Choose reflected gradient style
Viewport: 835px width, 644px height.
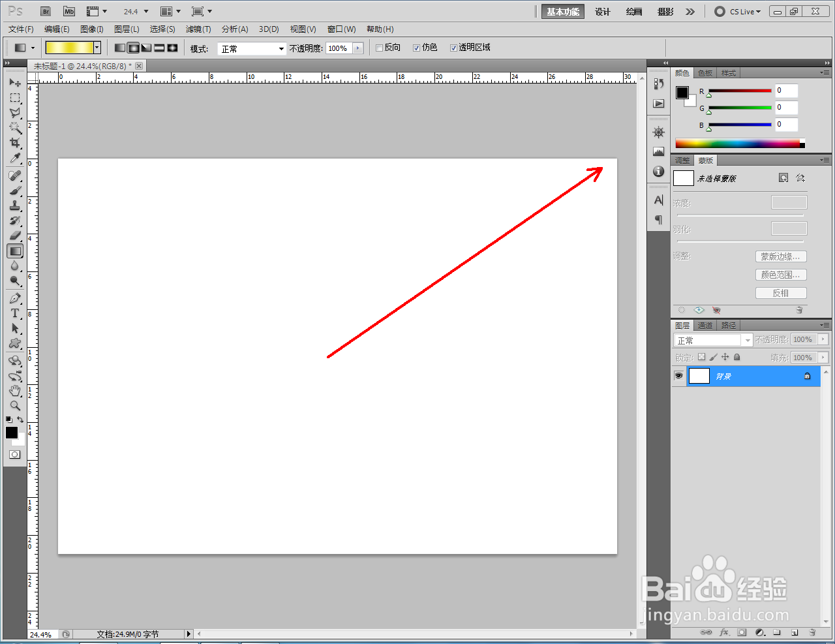point(159,48)
